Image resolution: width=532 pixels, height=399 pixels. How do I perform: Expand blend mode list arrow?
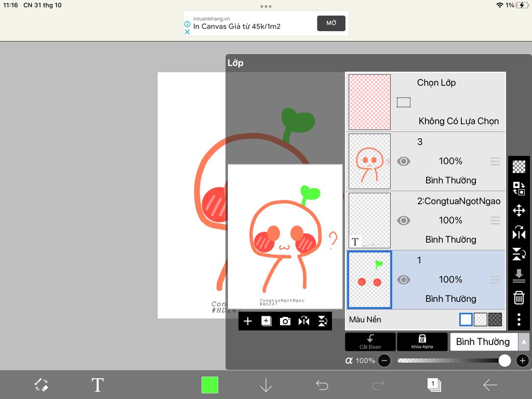tap(524, 342)
